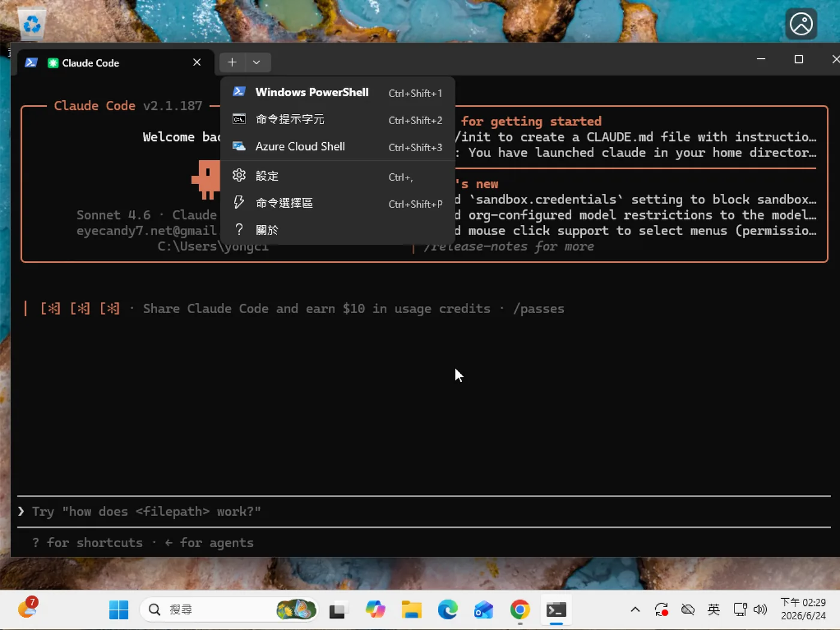Click the crossed-out cloud tray icon
The height and width of the screenshot is (630, 840).
point(688,610)
